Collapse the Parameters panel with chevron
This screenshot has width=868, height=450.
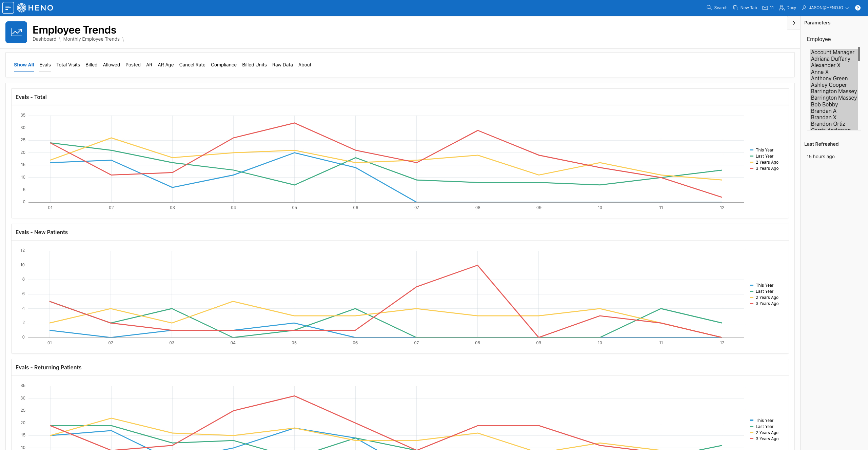pos(794,23)
